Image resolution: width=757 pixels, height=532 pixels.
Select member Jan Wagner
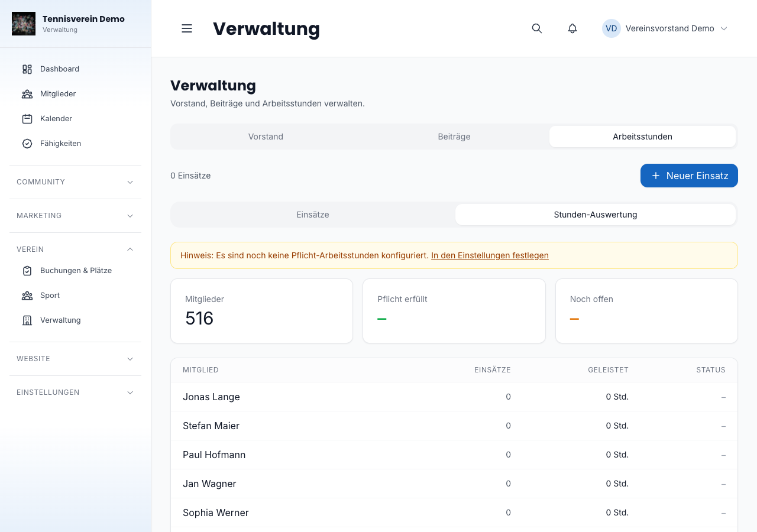tap(209, 484)
